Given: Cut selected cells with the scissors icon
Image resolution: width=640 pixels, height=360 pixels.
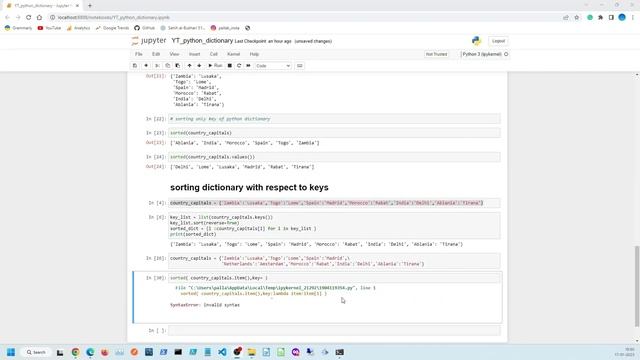Looking at the screenshot, I should (x=157, y=66).
